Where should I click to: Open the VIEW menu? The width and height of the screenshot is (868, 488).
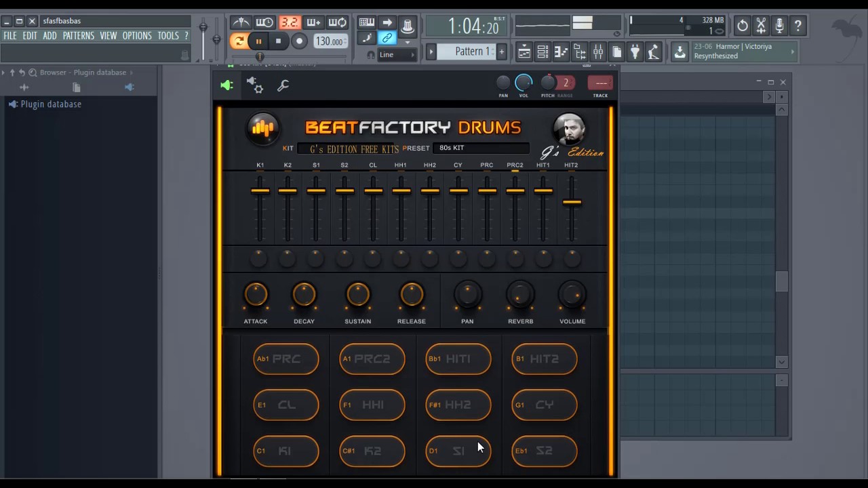pos(108,36)
